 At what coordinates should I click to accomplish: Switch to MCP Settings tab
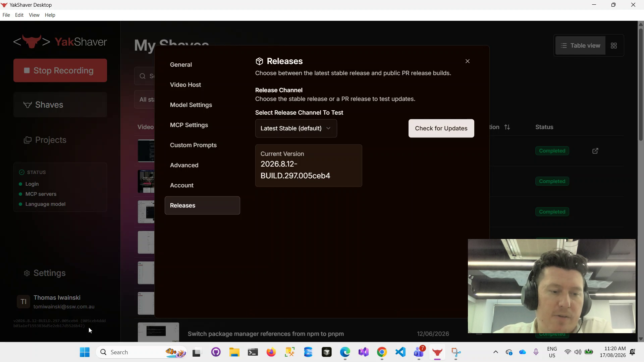(x=202, y=125)
